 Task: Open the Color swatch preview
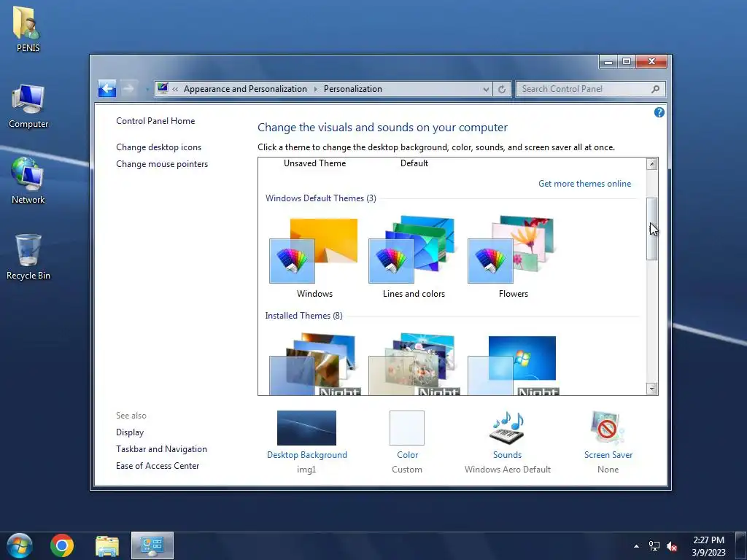click(x=407, y=428)
